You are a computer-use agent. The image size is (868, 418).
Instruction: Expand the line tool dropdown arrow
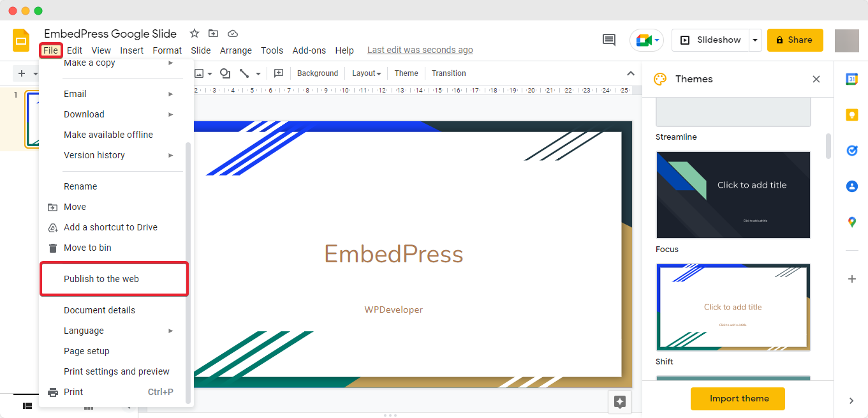click(258, 73)
